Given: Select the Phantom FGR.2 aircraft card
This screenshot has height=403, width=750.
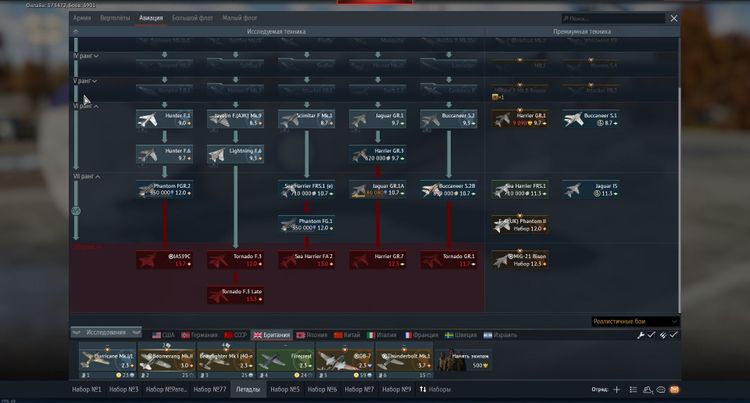Looking at the screenshot, I should (x=165, y=189).
